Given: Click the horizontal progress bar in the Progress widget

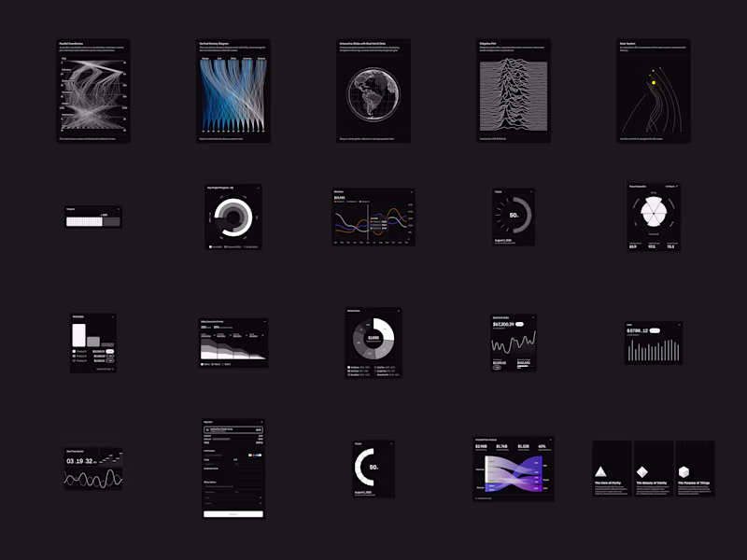Looking at the screenshot, I should [89, 219].
